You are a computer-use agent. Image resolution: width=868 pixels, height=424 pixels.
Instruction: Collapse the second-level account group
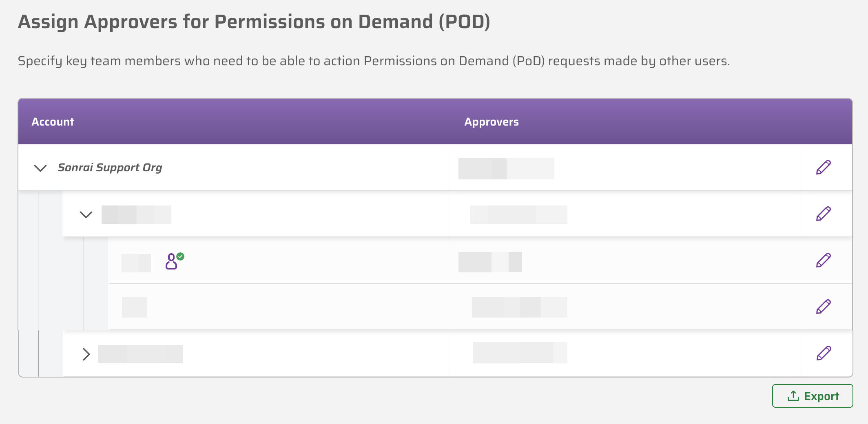click(x=86, y=215)
